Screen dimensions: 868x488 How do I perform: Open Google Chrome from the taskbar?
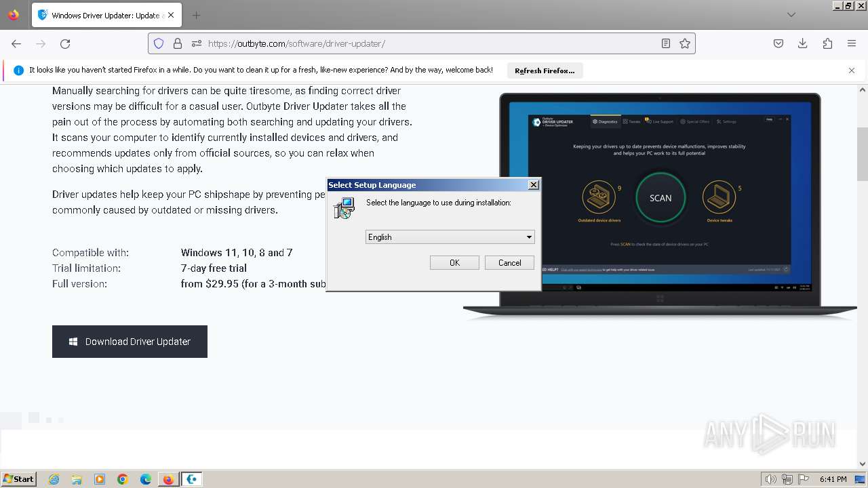123,479
